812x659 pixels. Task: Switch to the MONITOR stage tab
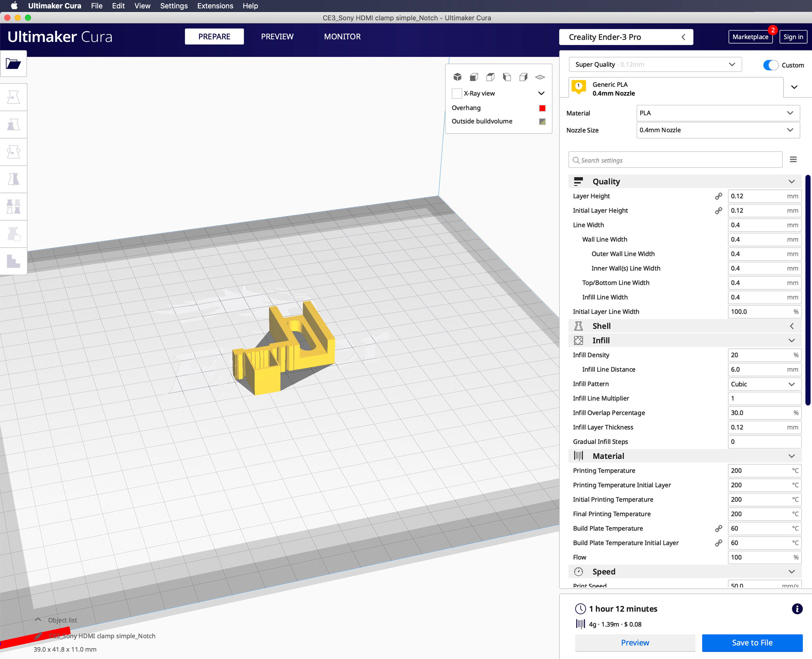(x=342, y=36)
